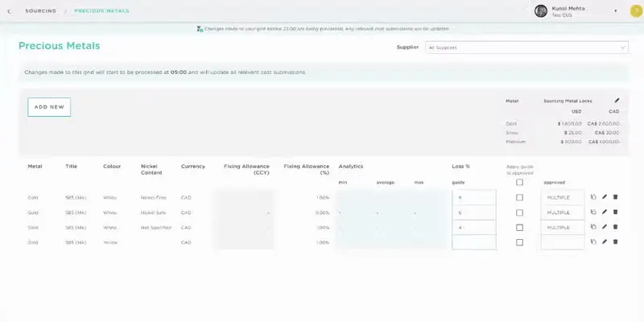644x322 pixels.
Task: Click the Currency column header
Action: pyautogui.click(x=193, y=167)
